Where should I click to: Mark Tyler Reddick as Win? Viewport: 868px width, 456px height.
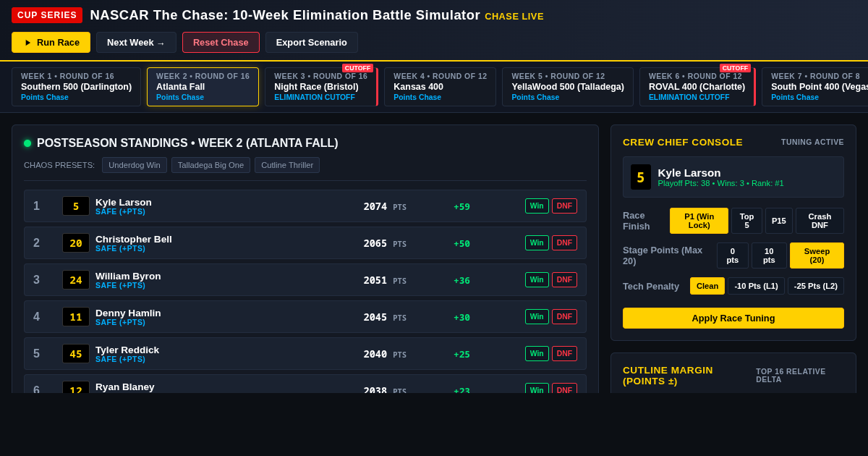click(537, 354)
